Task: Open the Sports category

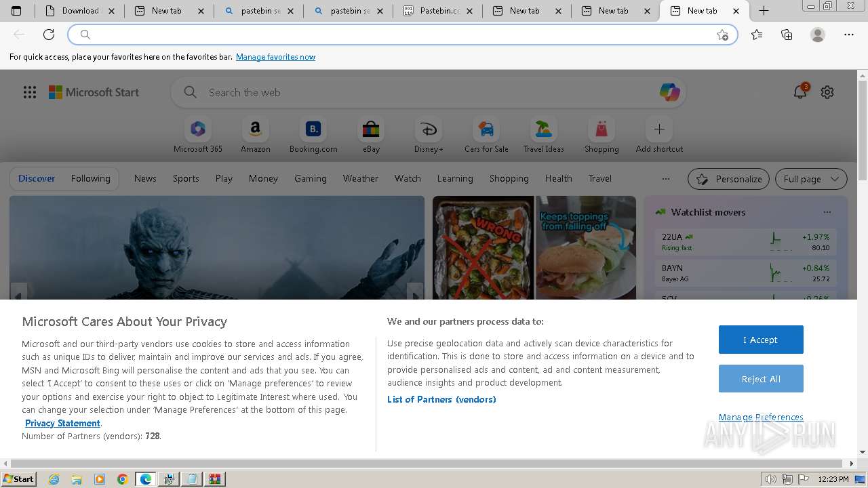Action: (186, 178)
